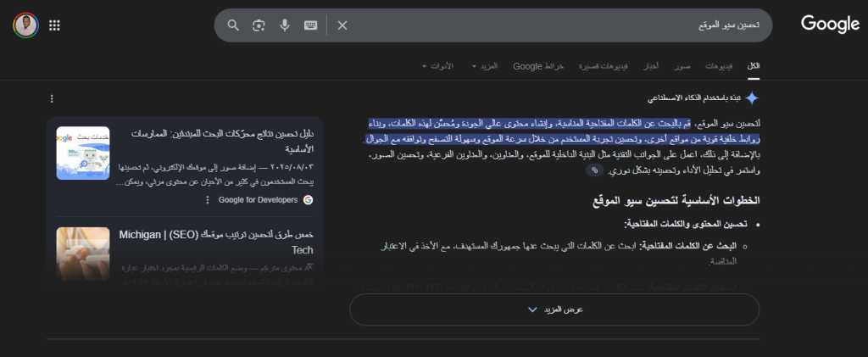Expand the المزيد dropdown
868x357 pixels.
pos(484,66)
